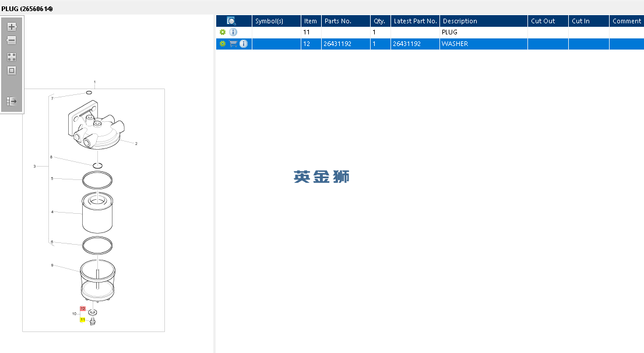The image size is (644, 353).
Task: Click callout 10 in the diagram
Action: tap(75, 313)
